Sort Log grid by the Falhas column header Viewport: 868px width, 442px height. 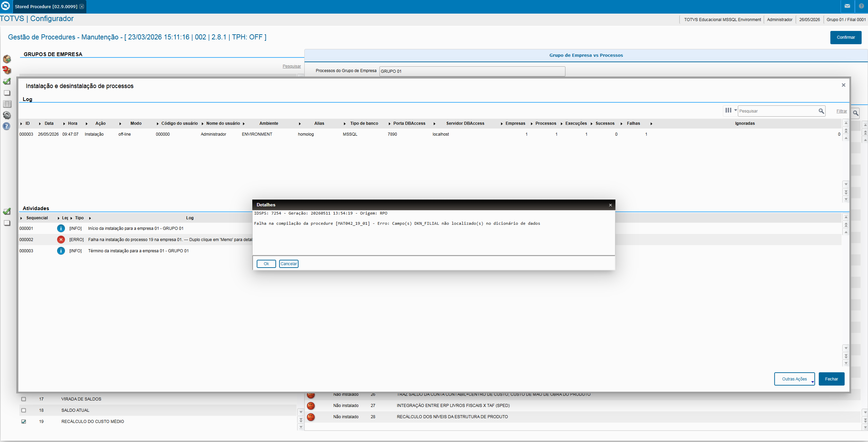(x=633, y=123)
